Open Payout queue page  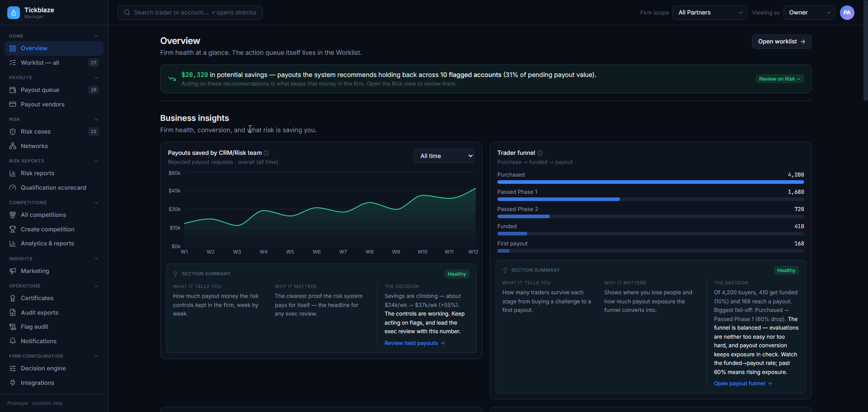coord(54,90)
